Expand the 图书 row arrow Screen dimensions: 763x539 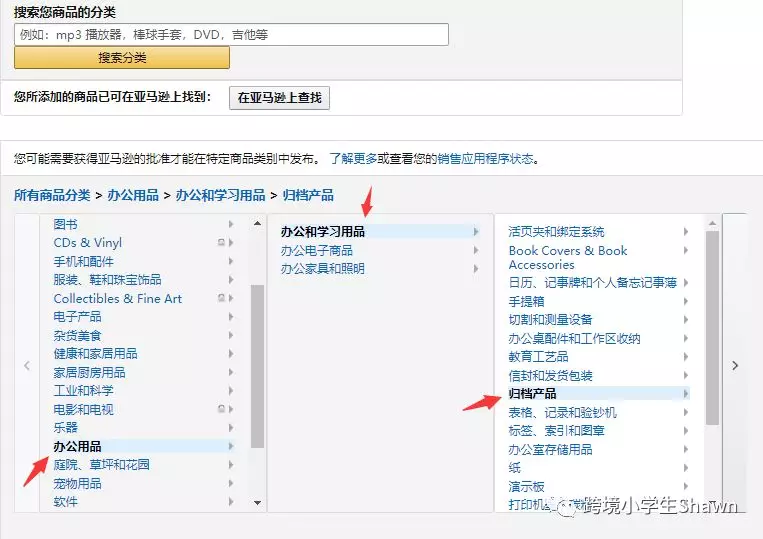pos(231,224)
